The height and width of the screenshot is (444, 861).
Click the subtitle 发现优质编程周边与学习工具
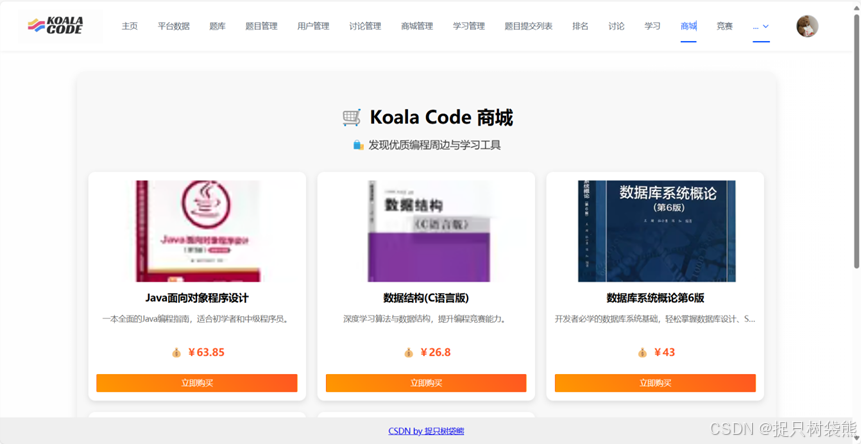(x=434, y=145)
